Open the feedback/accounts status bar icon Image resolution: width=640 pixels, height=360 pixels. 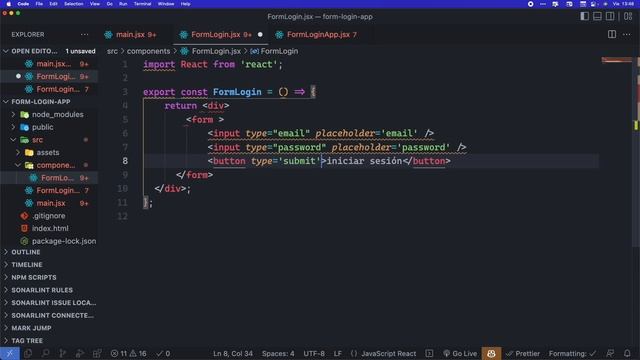point(610,353)
